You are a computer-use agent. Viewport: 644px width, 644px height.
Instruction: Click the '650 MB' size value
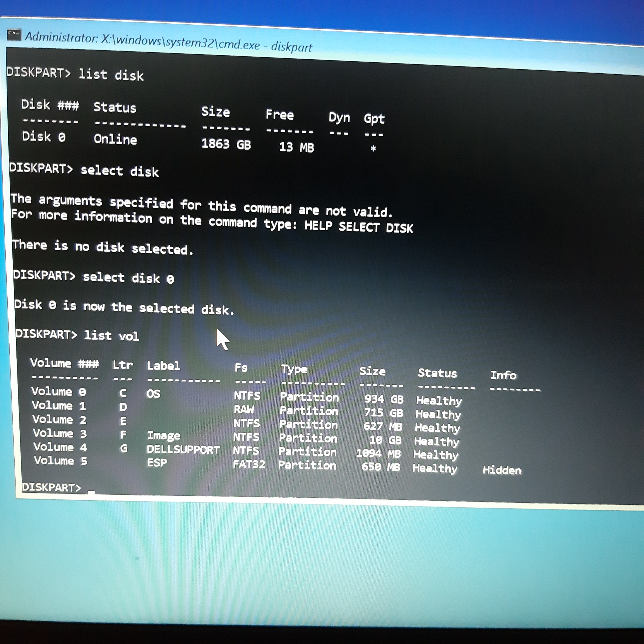tap(381, 467)
